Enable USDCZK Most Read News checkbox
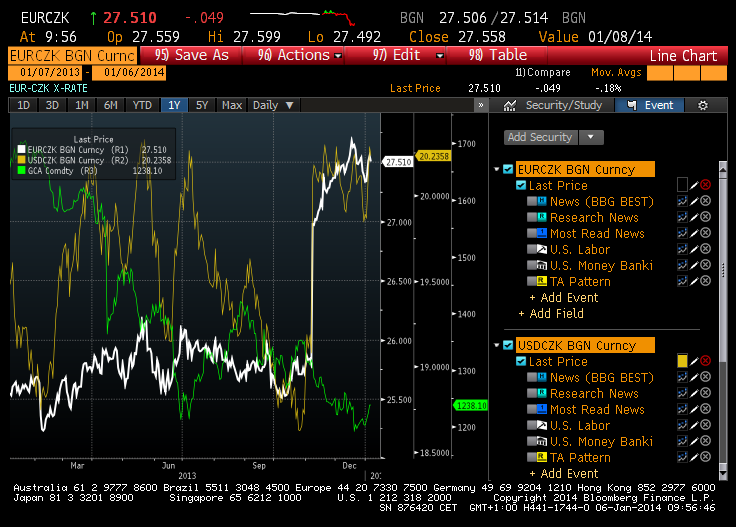Screen dimensions: 736x527 pyautogui.click(x=532, y=409)
